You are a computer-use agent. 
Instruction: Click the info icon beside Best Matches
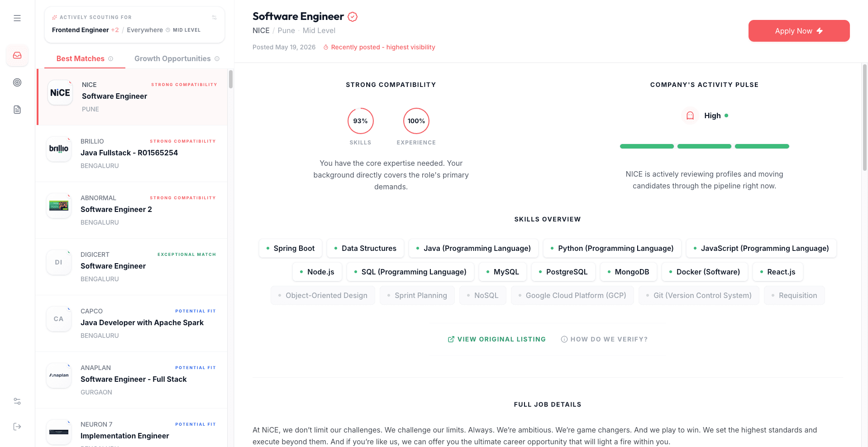[x=110, y=59]
